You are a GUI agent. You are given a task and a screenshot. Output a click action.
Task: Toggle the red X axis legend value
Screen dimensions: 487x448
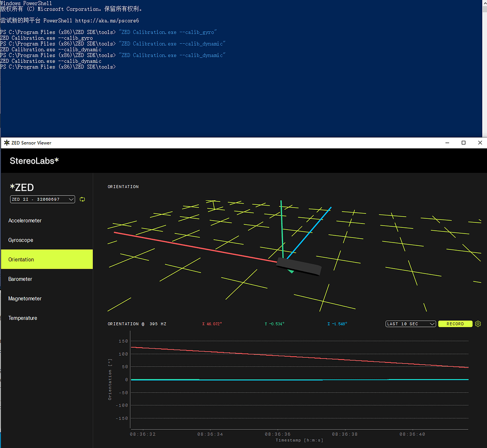click(212, 324)
